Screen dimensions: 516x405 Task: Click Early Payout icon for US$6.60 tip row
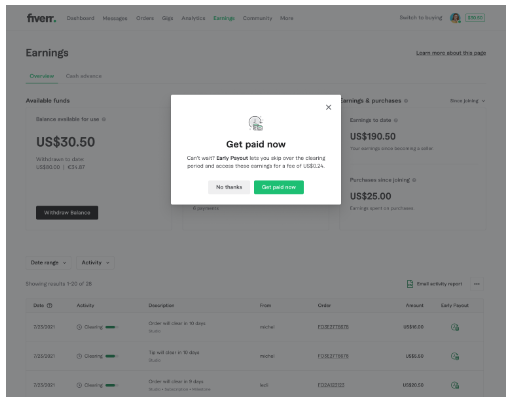click(455, 356)
